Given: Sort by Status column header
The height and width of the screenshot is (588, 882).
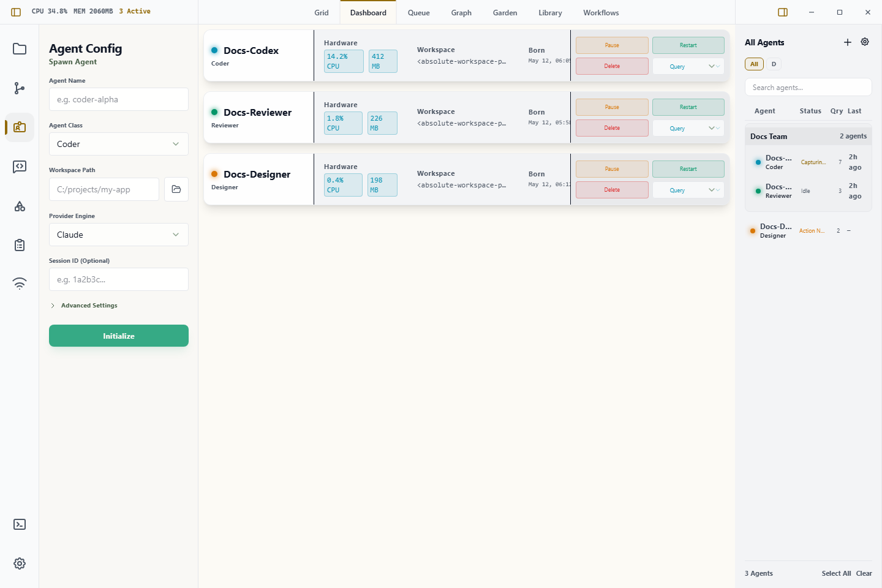Looking at the screenshot, I should [810, 111].
